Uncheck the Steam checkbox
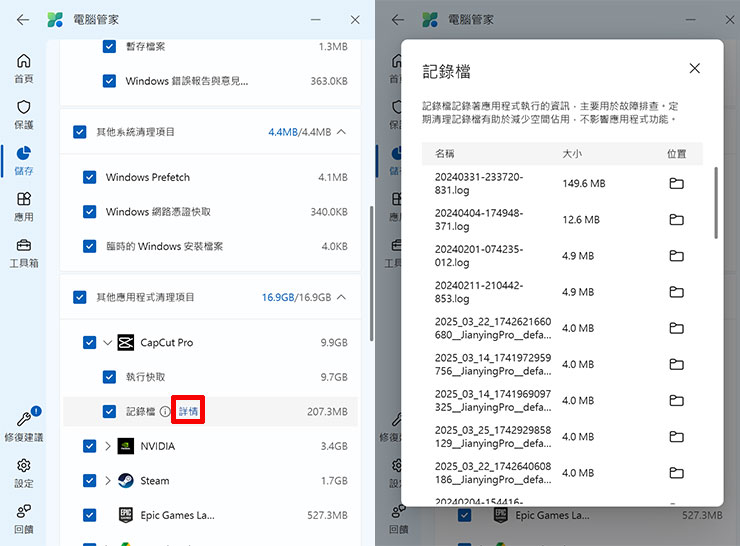Viewport: 740px width, 546px height. tap(89, 480)
